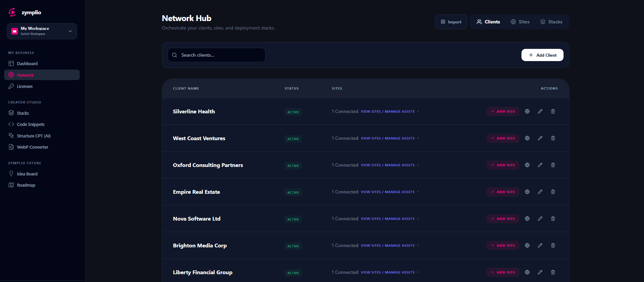
Task: Edit Empire Real Estate with pencil icon
Action: click(x=540, y=192)
